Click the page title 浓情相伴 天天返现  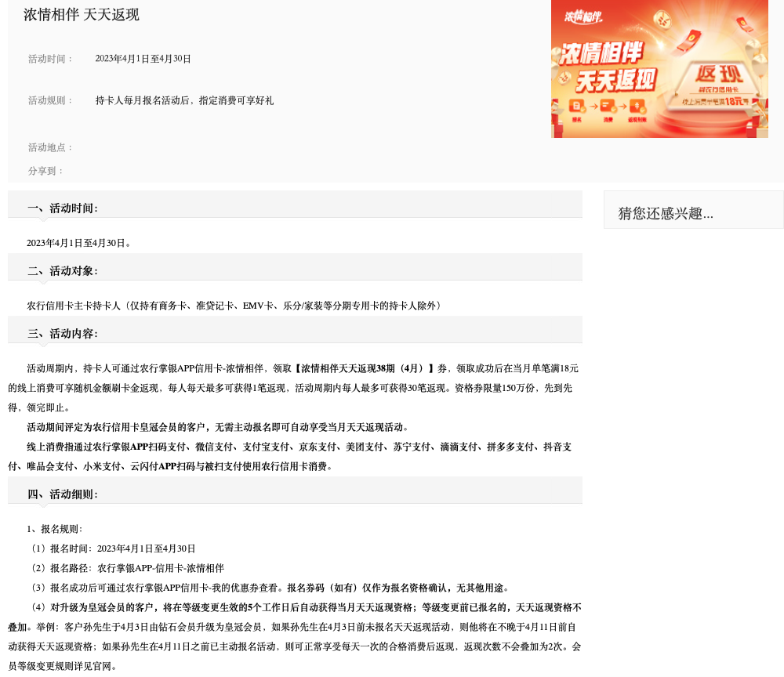pyautogui.click(x=82, y=14)
